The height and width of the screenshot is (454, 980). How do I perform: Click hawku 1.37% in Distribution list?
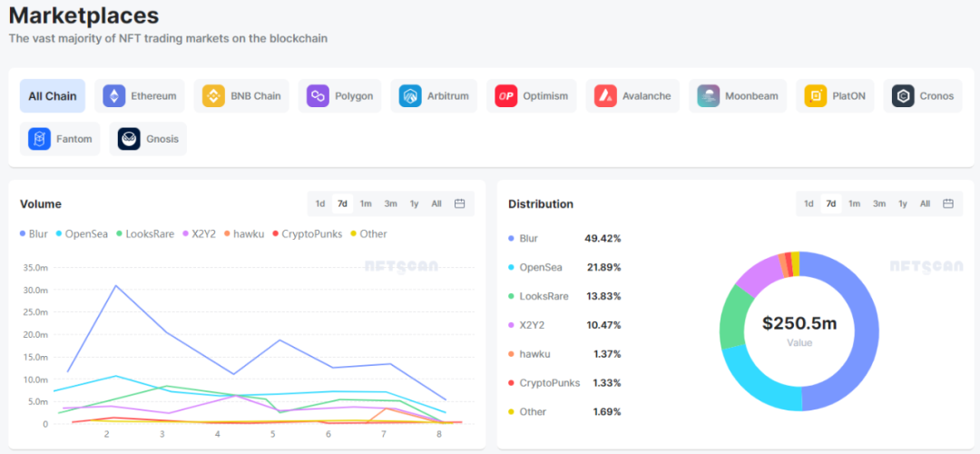pos(564,354)
